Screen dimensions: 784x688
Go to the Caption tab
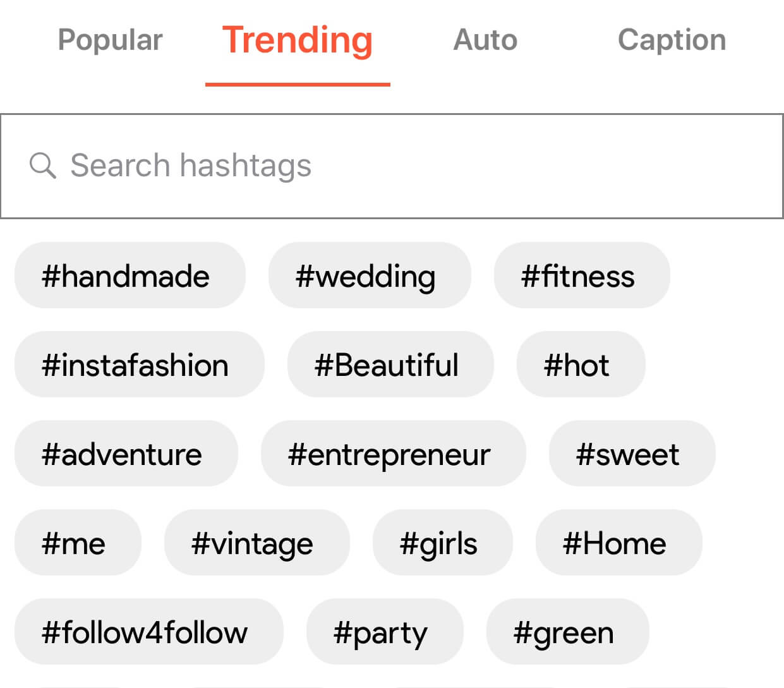[x=672, y=40]
